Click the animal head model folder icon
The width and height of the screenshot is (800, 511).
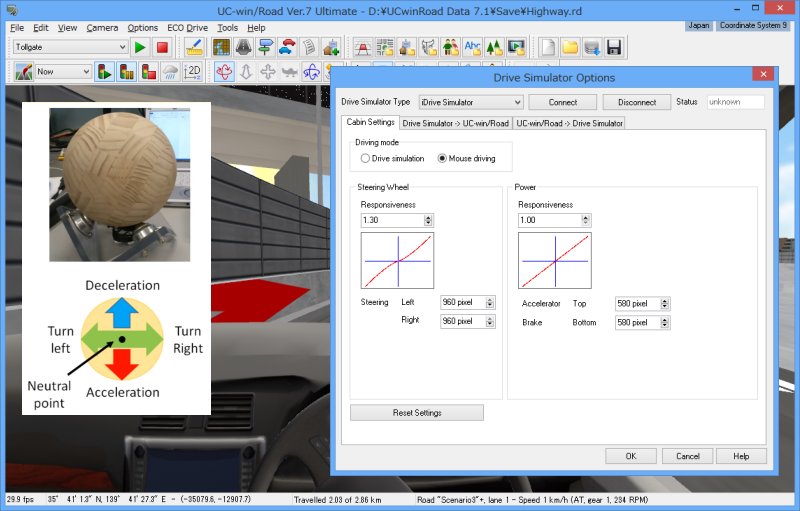pyautogui.click(x=429, y=47)
